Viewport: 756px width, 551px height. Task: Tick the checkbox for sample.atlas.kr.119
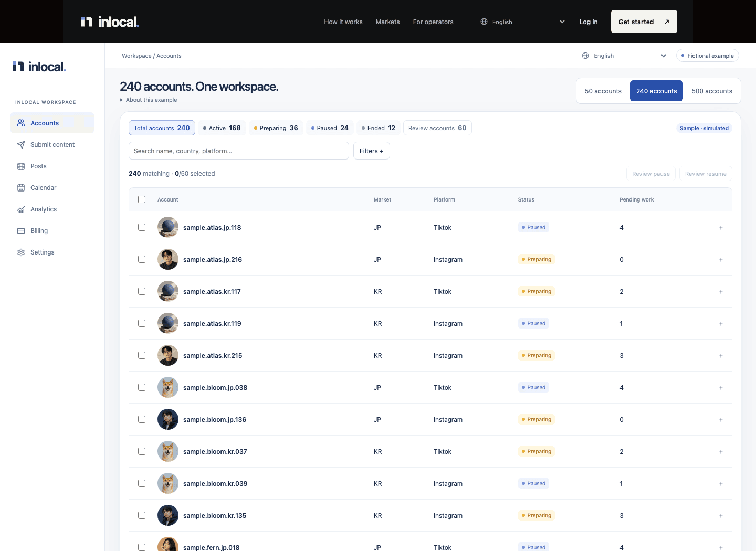pos(142,323)
